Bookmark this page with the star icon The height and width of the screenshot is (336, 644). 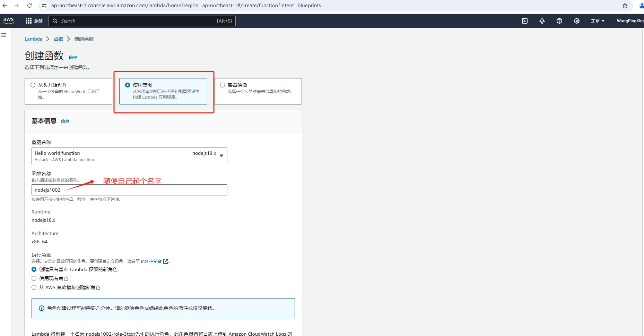[625, 6]
